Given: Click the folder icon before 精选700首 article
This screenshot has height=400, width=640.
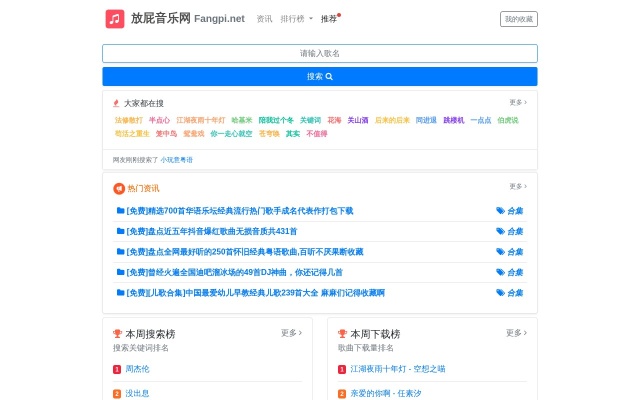Looking at the screenshot, I should coord(121,211).
